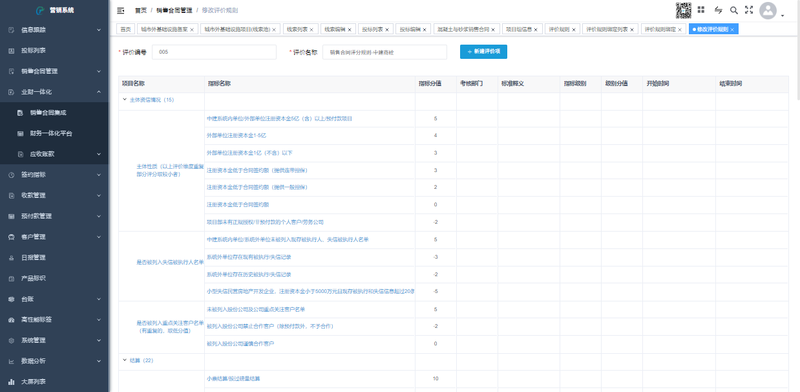Open the dropdown caret beside the avatar
Image resolution: width=800 pixels, height=392 pixels.
[x=783, y=16]
